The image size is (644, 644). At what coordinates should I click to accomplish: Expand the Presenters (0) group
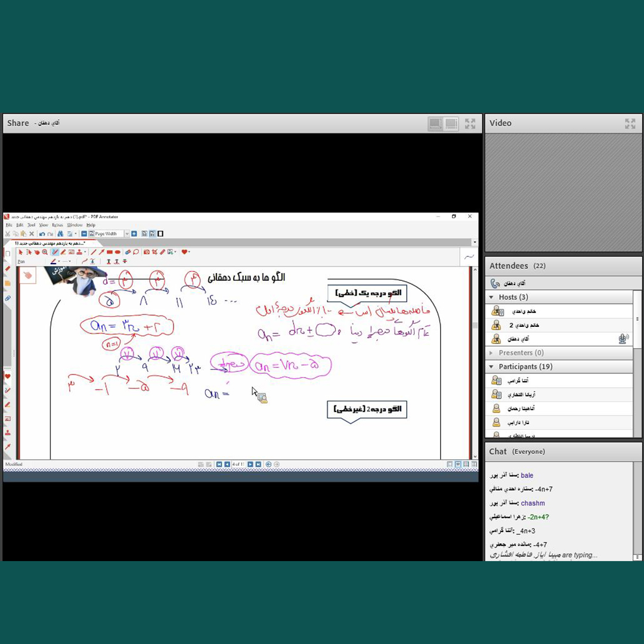(x=491, y=353)
